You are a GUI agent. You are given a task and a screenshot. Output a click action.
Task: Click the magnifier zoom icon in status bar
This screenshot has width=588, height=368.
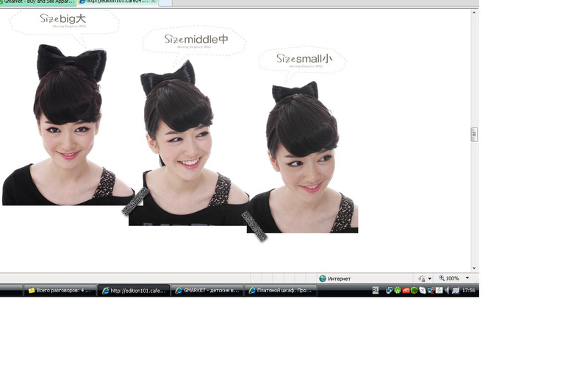[442, 279]
